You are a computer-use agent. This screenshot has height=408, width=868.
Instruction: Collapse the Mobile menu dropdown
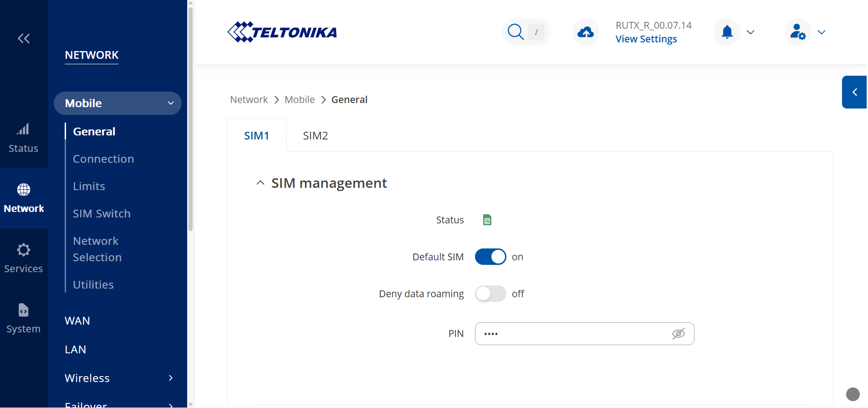click(171, 103)
